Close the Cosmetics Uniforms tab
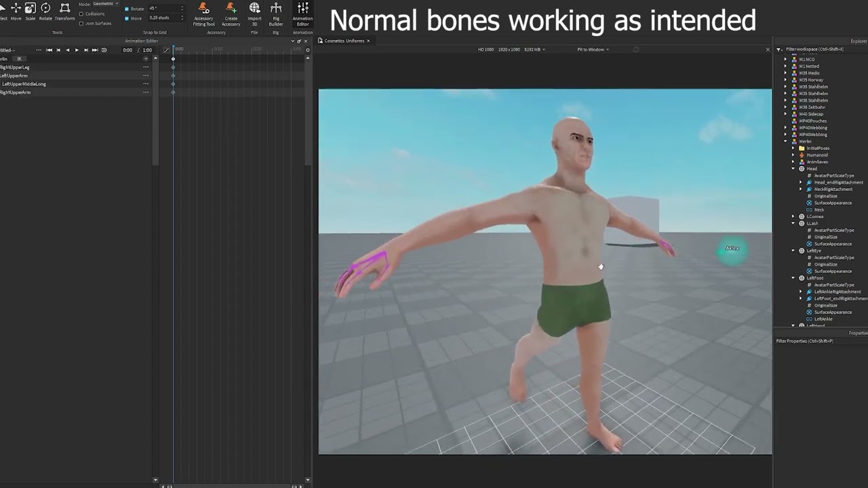Viewport: 868px width, 488px height. (368, 41)
